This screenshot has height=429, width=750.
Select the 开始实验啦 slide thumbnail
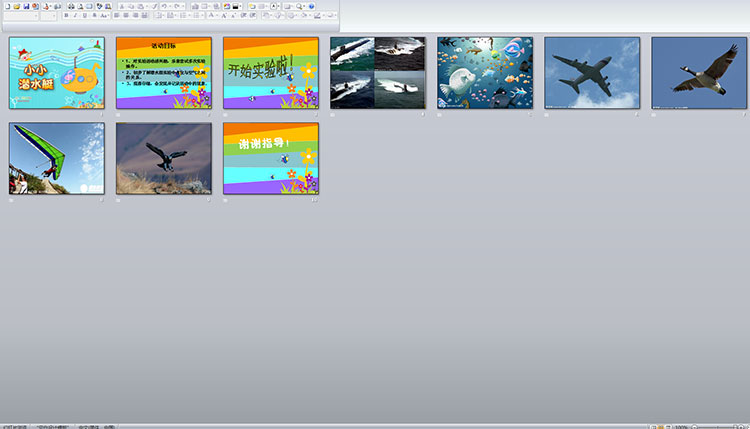[271, 73]
